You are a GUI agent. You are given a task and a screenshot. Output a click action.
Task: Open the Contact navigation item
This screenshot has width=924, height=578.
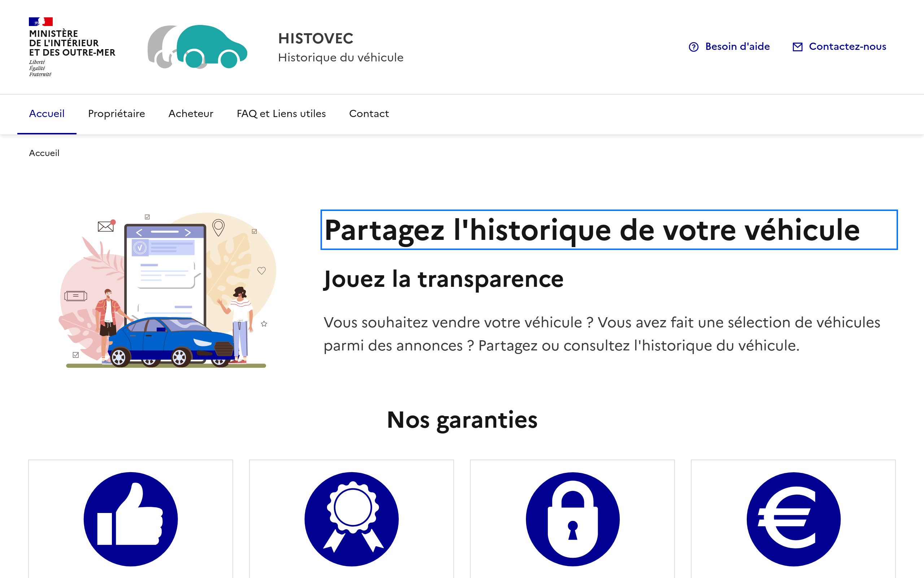(369, 113)
